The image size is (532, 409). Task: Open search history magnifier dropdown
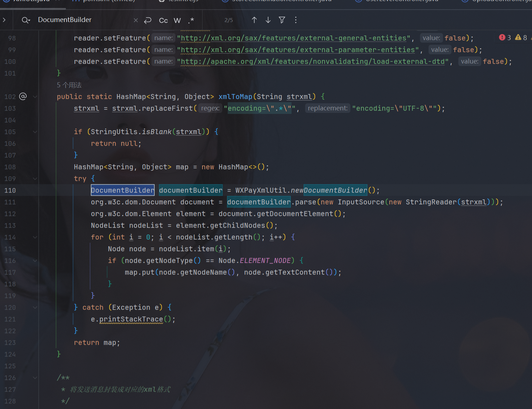point(26,20)
